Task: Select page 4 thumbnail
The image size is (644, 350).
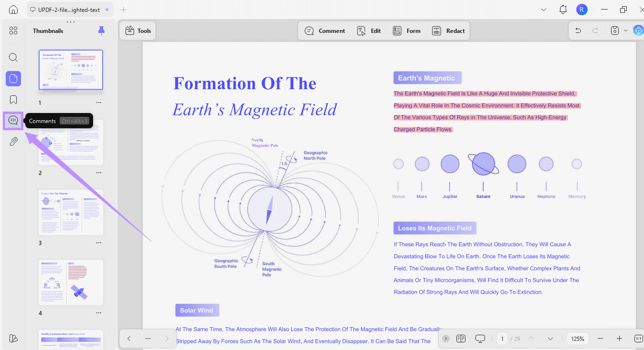Action: pyautogui.click(x=71, y=282)
